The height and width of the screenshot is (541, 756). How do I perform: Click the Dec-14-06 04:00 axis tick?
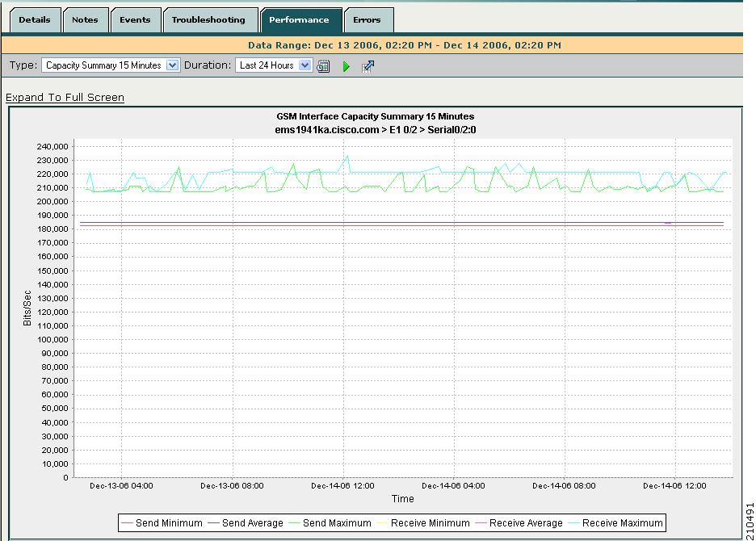click(x=453, y=485)
